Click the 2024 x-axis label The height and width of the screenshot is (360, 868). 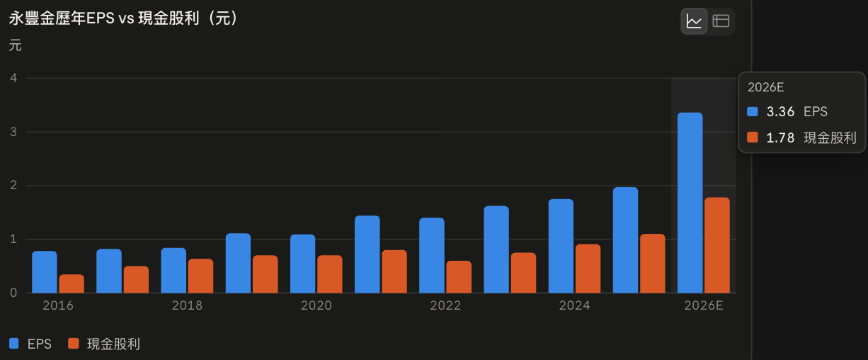tap(574, 305)
